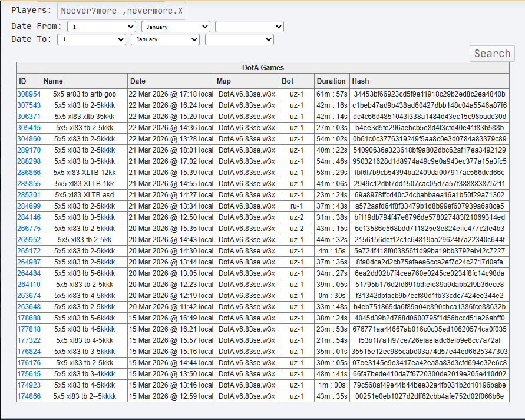Click the Name column header
The width and height of the screenshot is (525, 420).
[84, 81]
